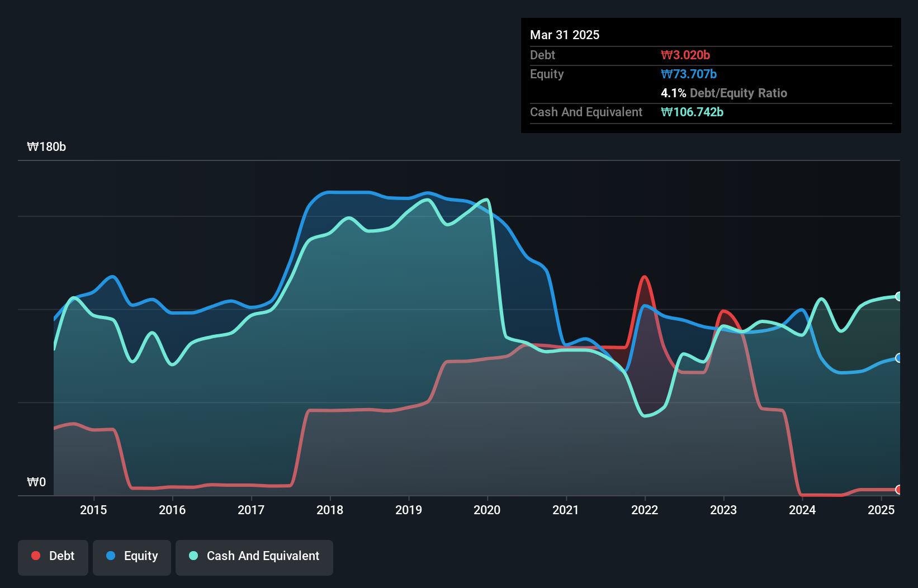
Task: Click the blue Equity legend dot
Action: point(111,556)
